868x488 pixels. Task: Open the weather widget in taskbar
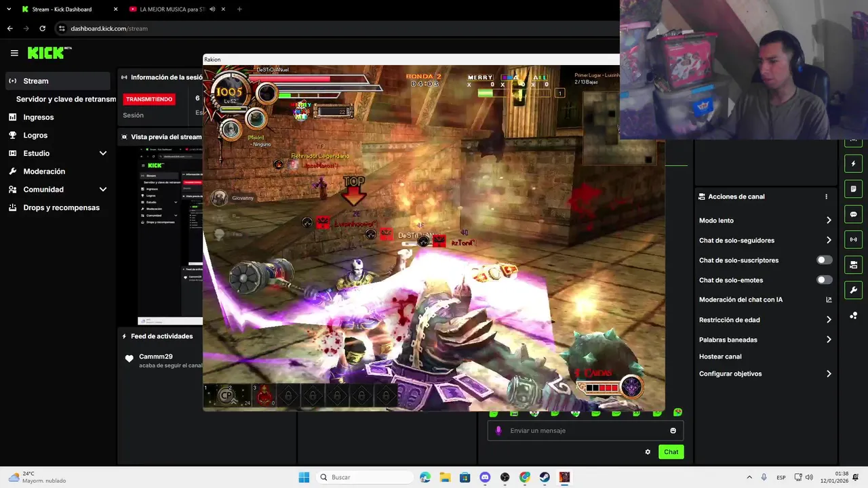(37, 477)
